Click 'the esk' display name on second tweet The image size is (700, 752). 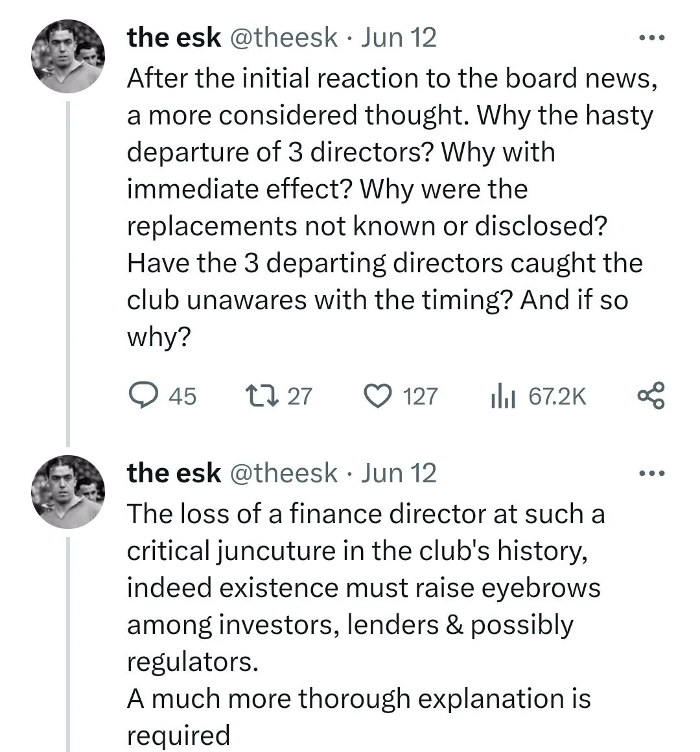(x=174, y=473)
